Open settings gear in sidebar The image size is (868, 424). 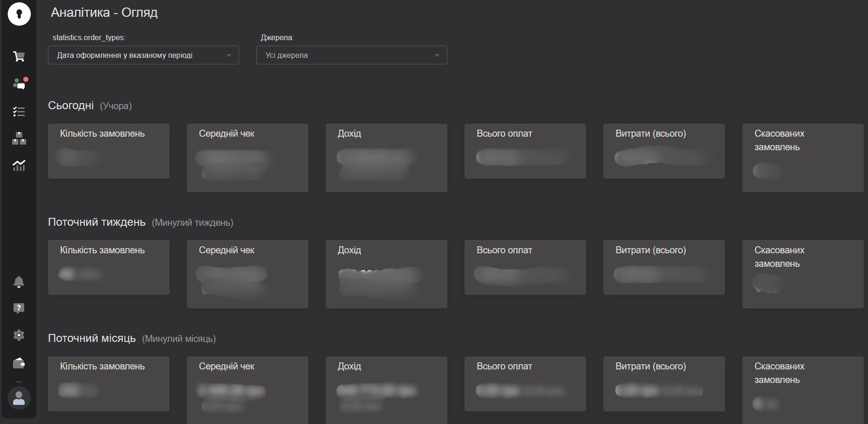coord(19,335)
